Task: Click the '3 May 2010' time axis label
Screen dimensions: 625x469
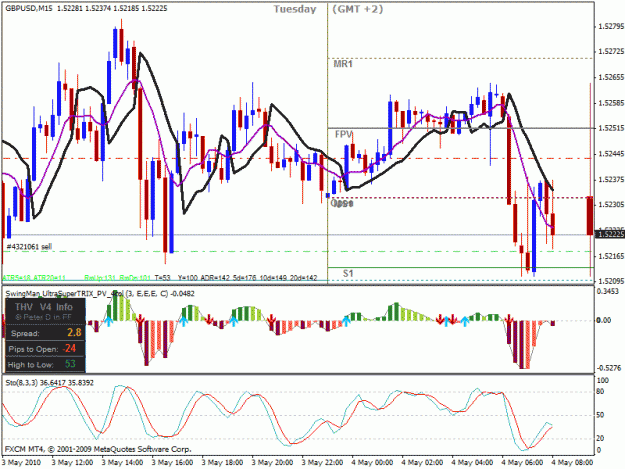Action: [x=22, y=463]
